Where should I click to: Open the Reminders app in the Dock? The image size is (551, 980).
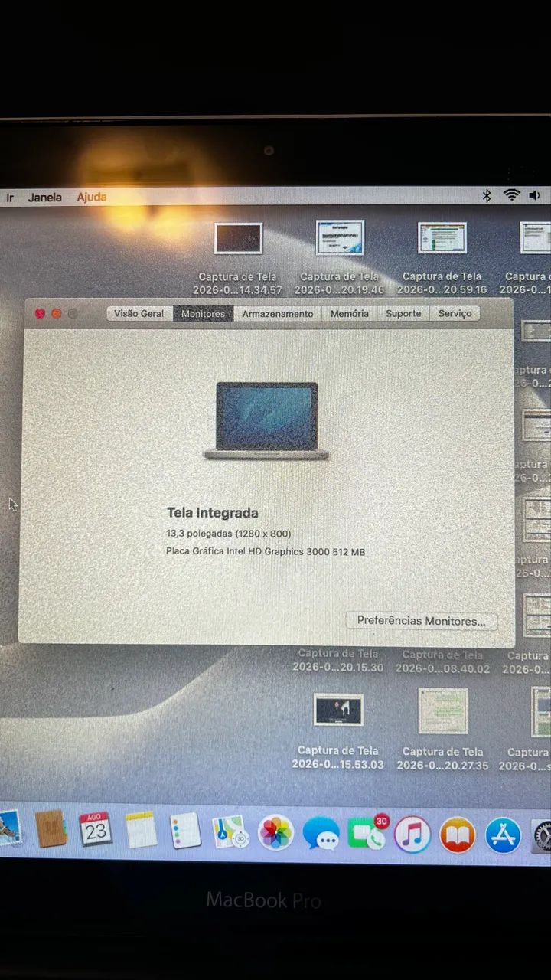coord(186,831)
